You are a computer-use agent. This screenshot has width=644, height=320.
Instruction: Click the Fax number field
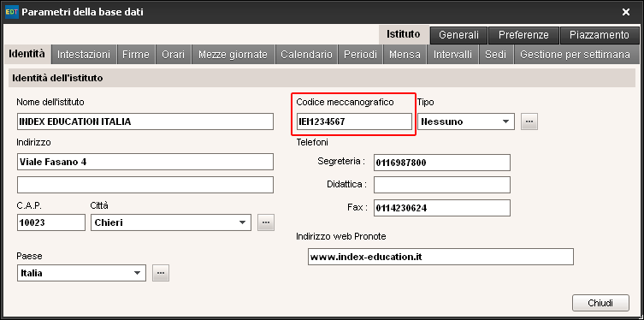[x=442, y=208]
